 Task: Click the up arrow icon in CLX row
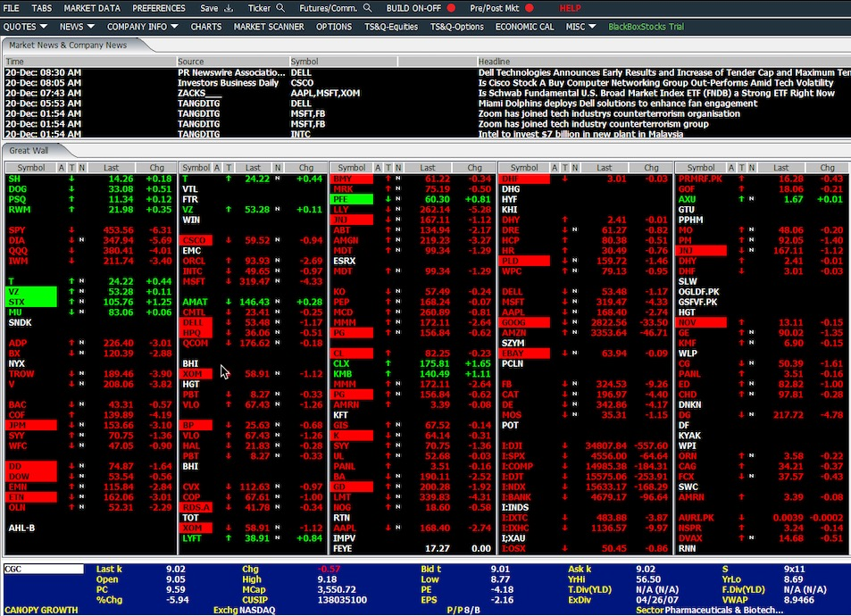point(388,363)
